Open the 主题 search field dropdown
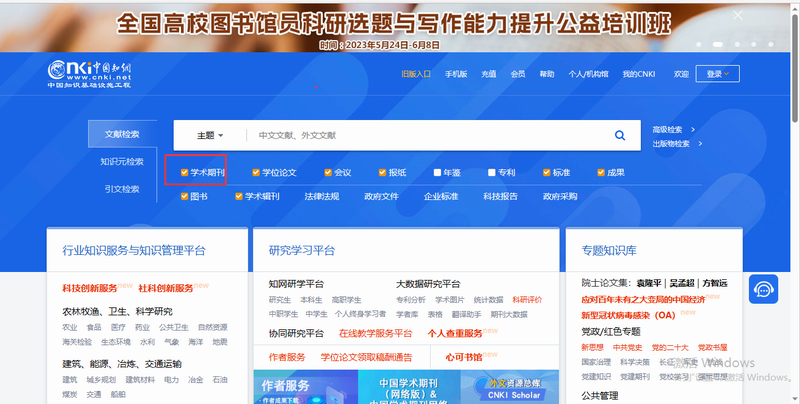This screenshot has width=800, height=404. [x=210, y=135]
